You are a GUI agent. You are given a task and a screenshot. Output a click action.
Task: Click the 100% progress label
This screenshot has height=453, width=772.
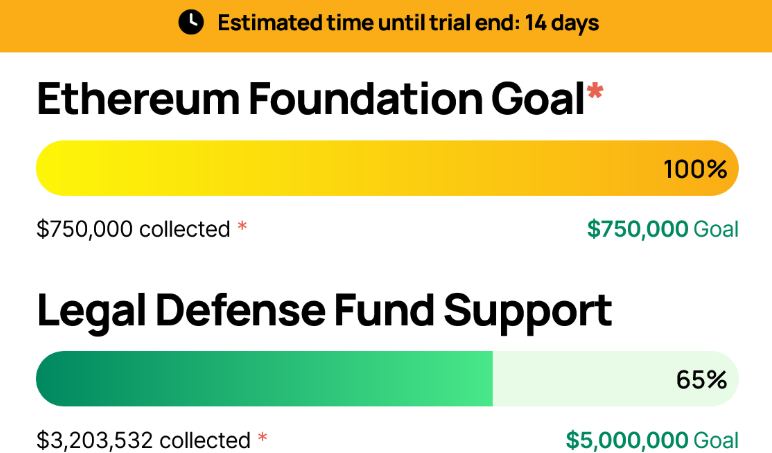[x=695, y=169]
